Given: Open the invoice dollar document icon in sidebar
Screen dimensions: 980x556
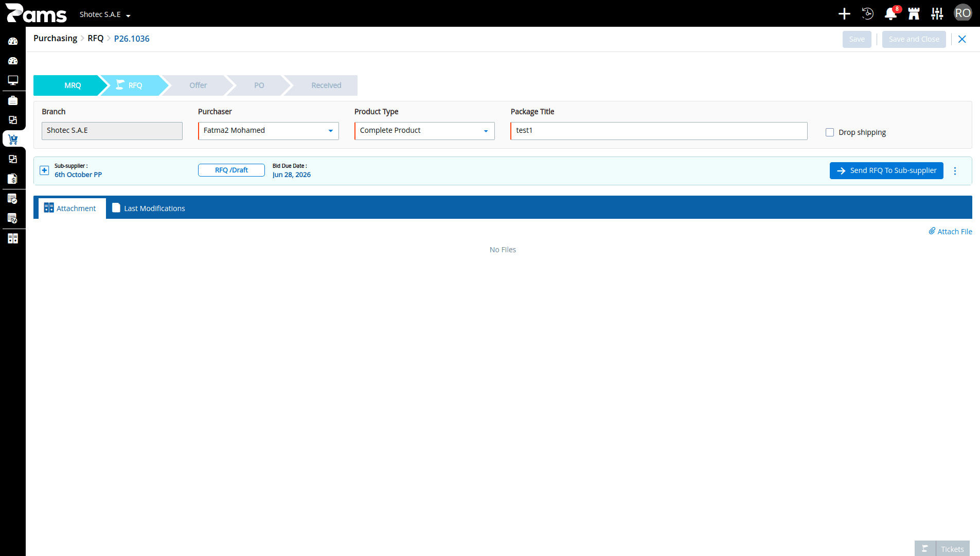Looking at the screenshot, I should [13, 179].
